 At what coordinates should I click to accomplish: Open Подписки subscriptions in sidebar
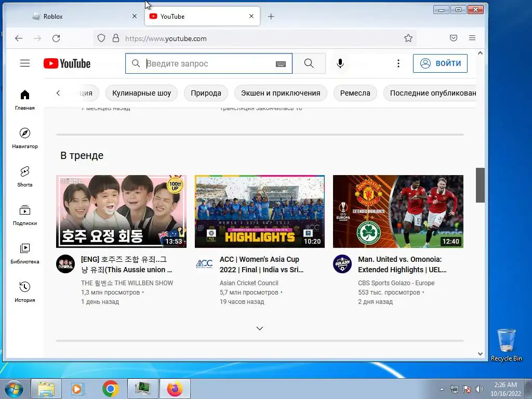25,215
